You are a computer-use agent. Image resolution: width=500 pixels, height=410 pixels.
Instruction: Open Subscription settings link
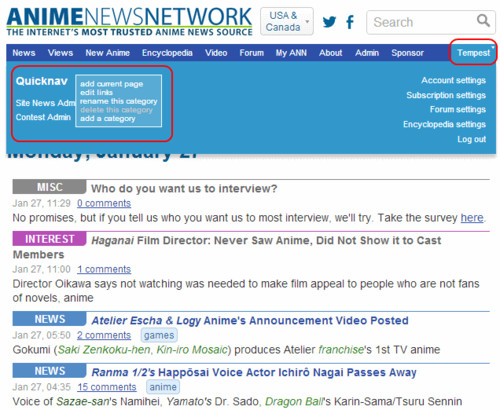pyautogui.click(x=446, y=95)
